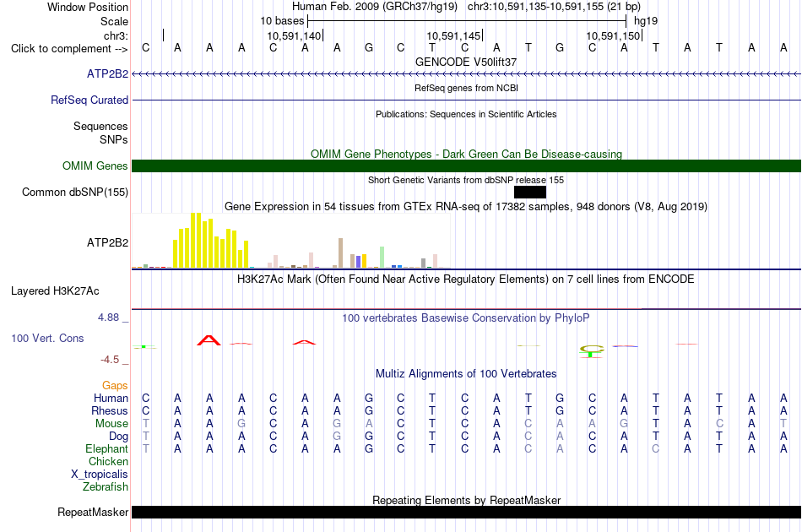Click the Mouse species label
Screen dimensions: 802x532
pyautogui.click(x=111, y=424)
